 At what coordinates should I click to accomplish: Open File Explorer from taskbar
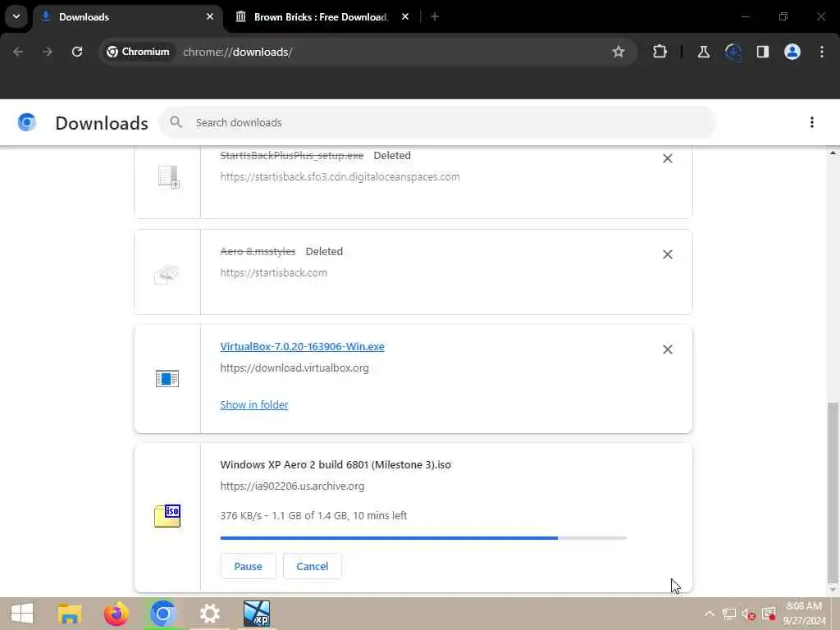point(69,614)
